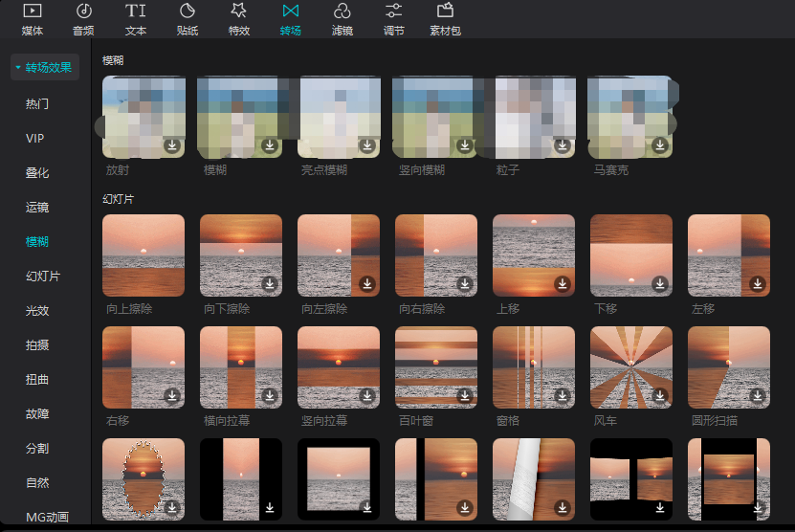795x532 pixels.
Task: Select the VIP category in sidebar
Action: [x=35, y=139]
